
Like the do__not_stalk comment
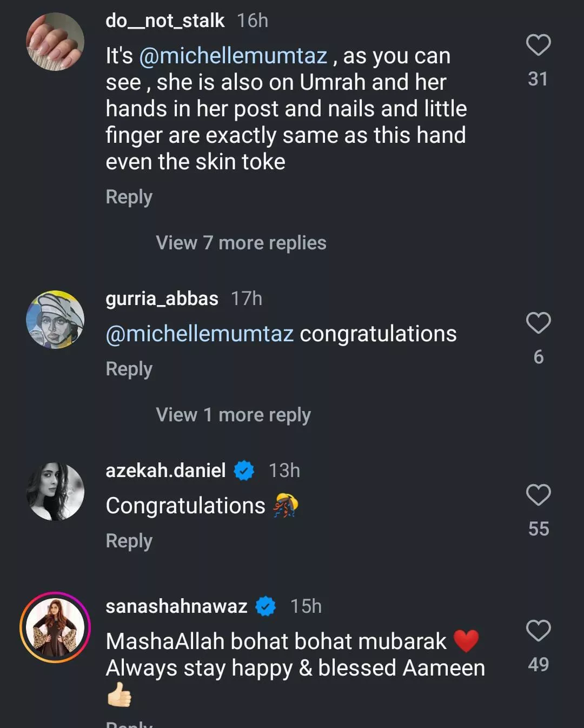pyautogui.click(x=538, y=45)
